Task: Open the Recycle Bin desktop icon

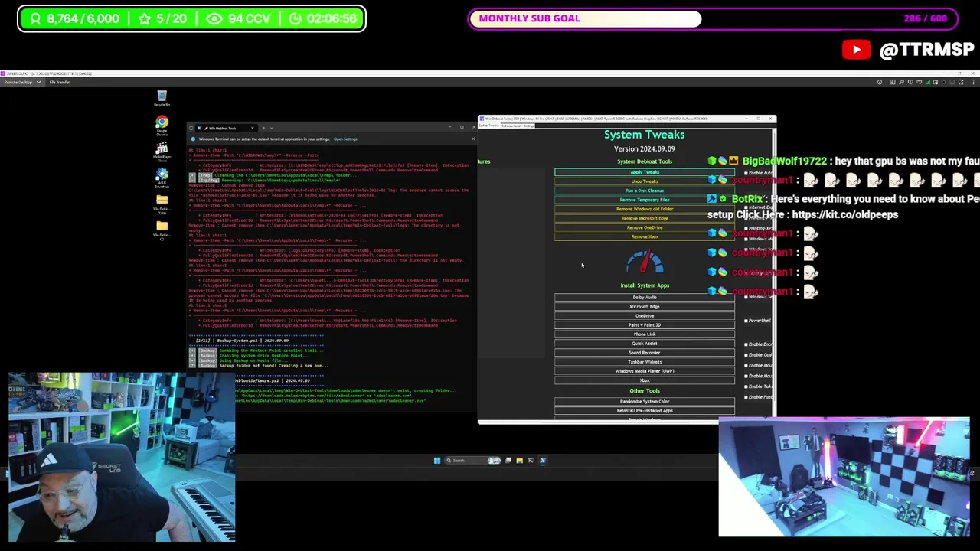Action: click(x=162, y=99)
